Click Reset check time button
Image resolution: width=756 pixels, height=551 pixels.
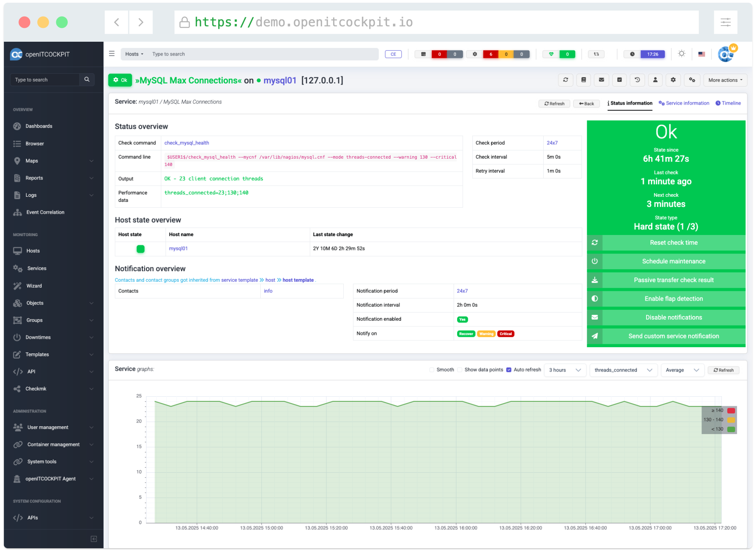tap(666, 243)
